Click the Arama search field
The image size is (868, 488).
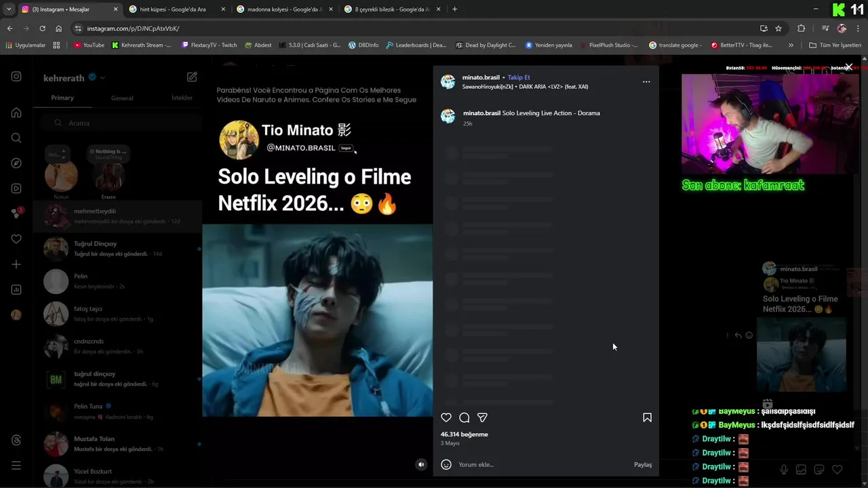(121, 123)
